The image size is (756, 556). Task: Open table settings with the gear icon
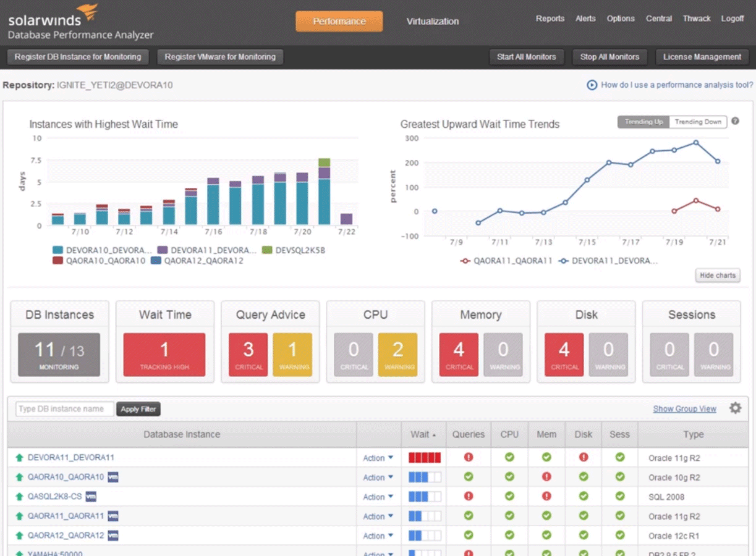735,408
